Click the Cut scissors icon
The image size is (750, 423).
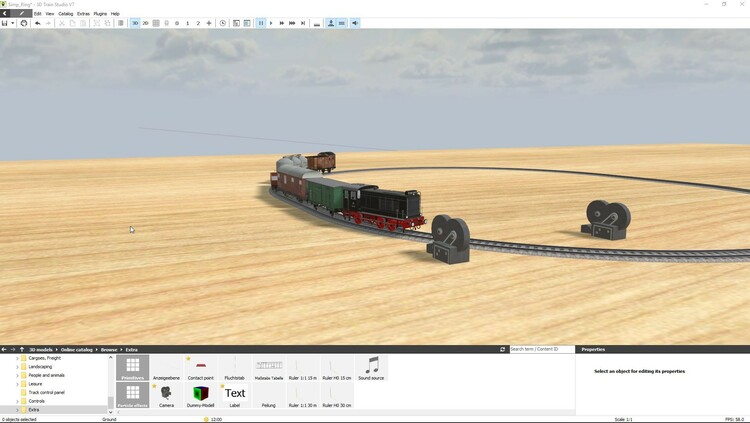click(62, 23)
